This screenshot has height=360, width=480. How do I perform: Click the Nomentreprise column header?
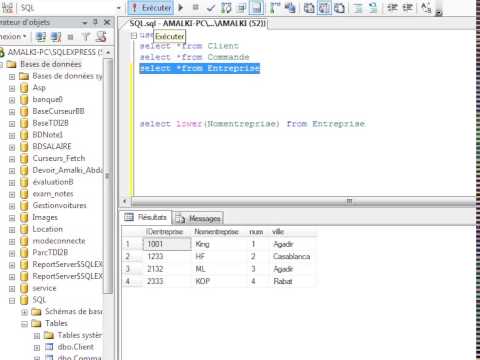pos(216,232)
